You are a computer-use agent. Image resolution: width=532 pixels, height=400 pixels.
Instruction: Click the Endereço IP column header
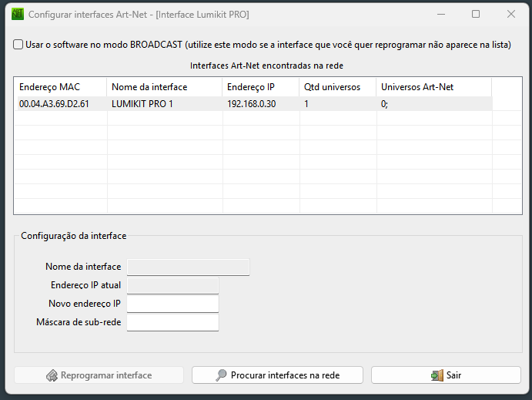[261, 87]
